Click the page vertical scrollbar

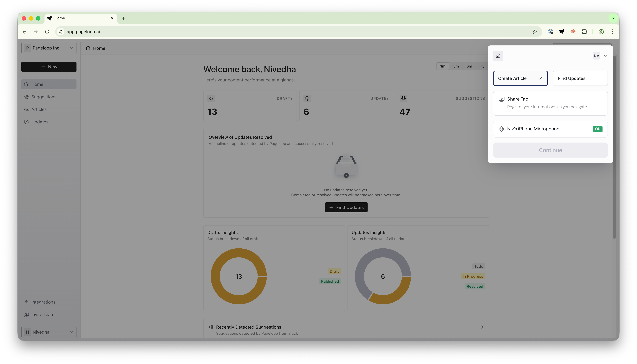614,148
